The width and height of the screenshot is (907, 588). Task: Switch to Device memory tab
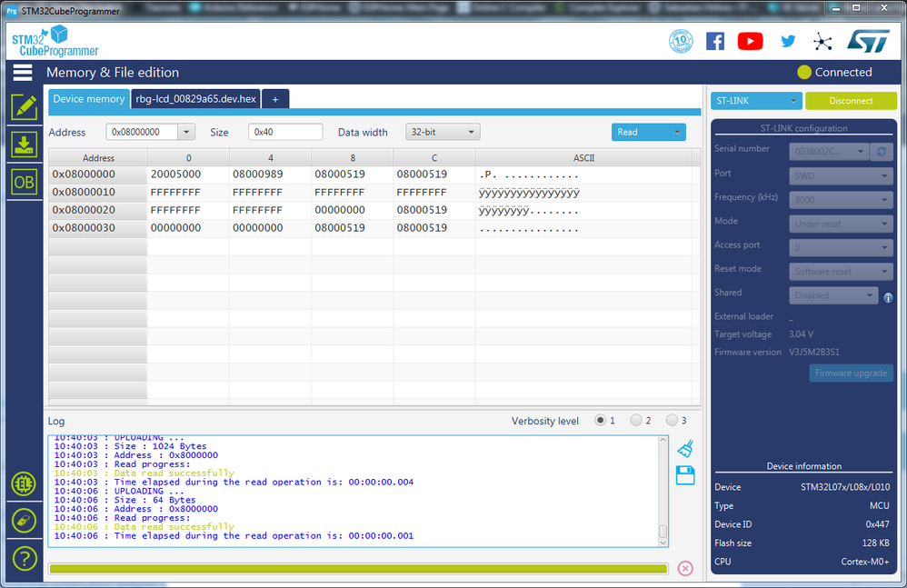click(x=88, y=99)
